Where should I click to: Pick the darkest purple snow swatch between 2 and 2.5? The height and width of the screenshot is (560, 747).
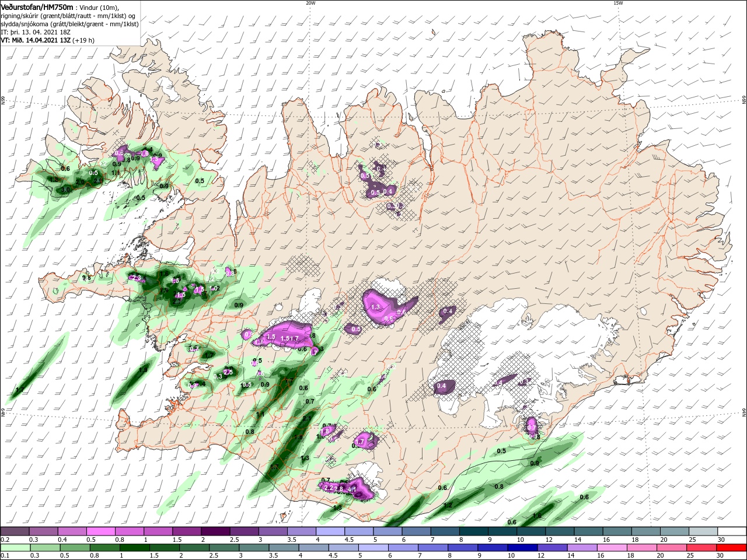[215, 531]
